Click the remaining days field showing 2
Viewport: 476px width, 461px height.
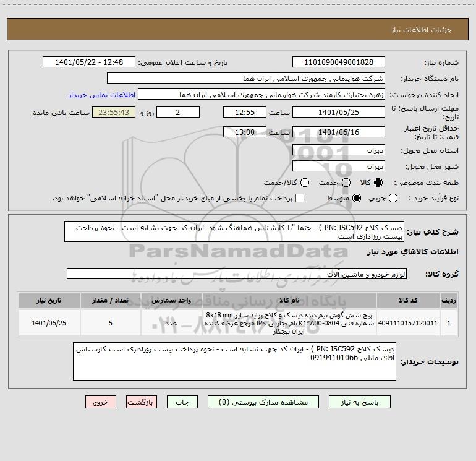178,112
